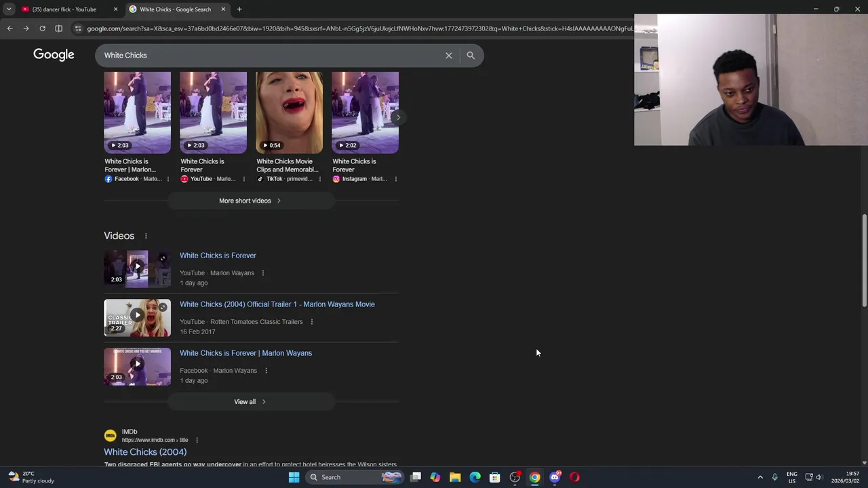This screenshot has width=868, height=488.
Task: Click the Google logo
Action: (54, 55)
